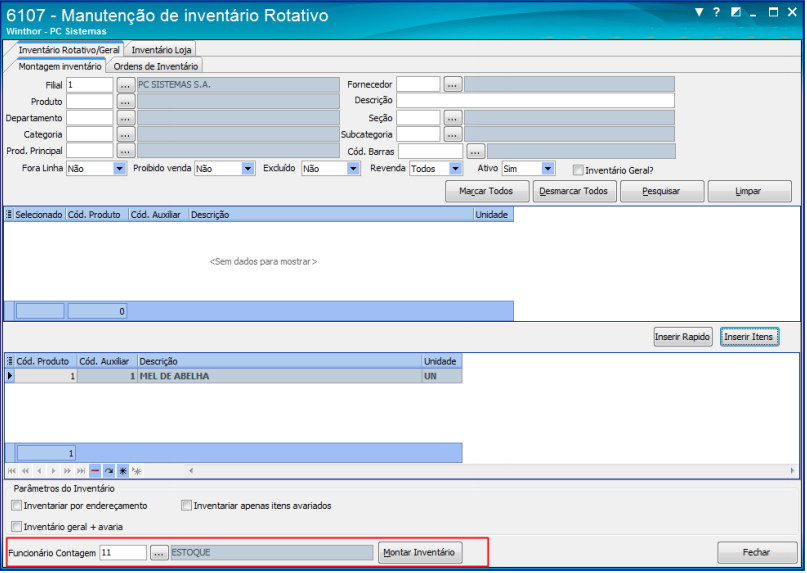
Task: Open Cód. Barras lookup ellipsis button
Action: [x=476, y=151]
